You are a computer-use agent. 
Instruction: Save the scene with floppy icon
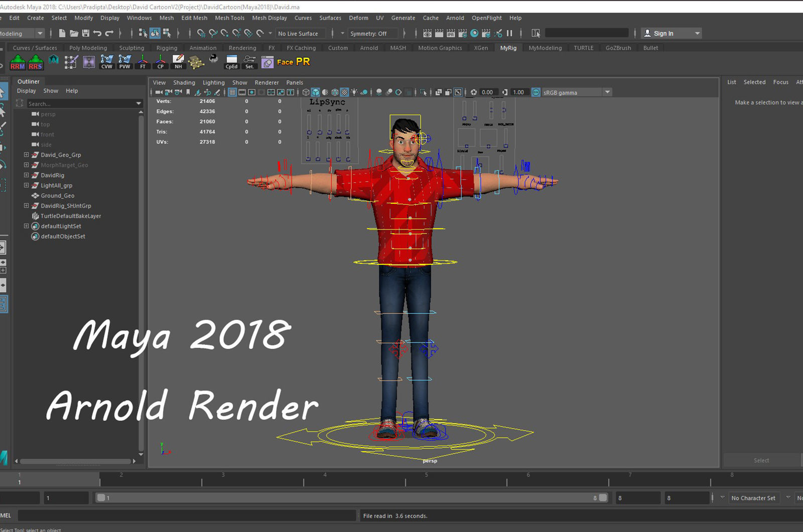[86, 33]
